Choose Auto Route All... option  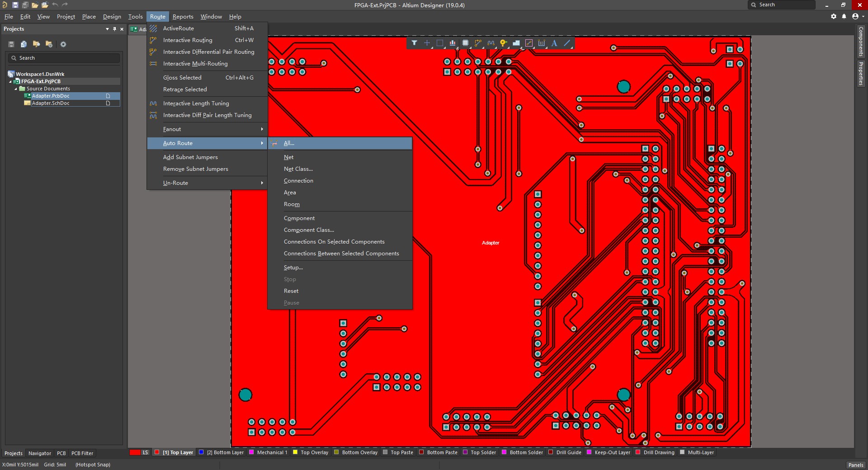tap(289, 143)
